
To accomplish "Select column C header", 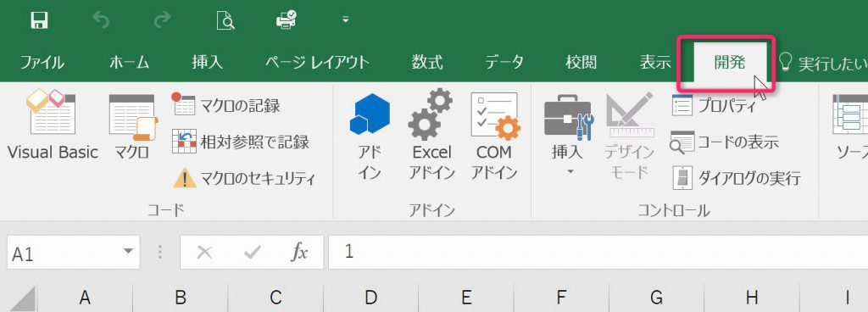I will pyautogui.click(x=275, y=298).
